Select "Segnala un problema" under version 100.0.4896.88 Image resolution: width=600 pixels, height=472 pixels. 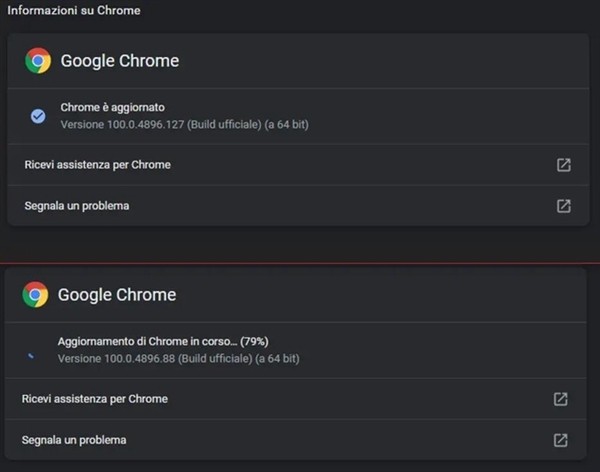click(x=74, y=440)
